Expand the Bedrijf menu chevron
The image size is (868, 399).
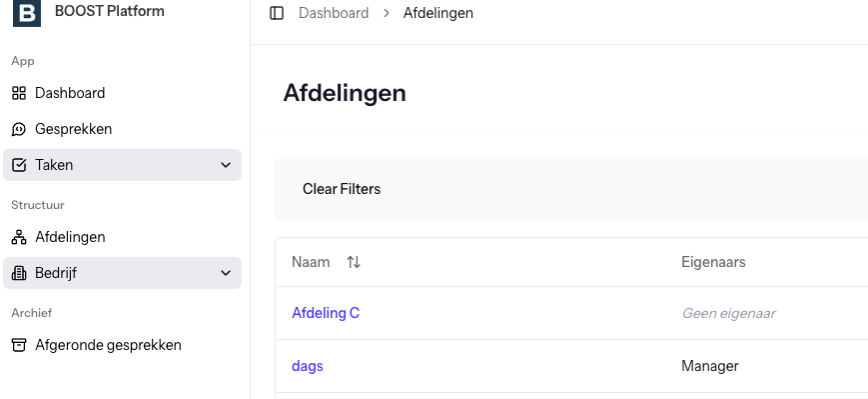click(x=226, y=273)
